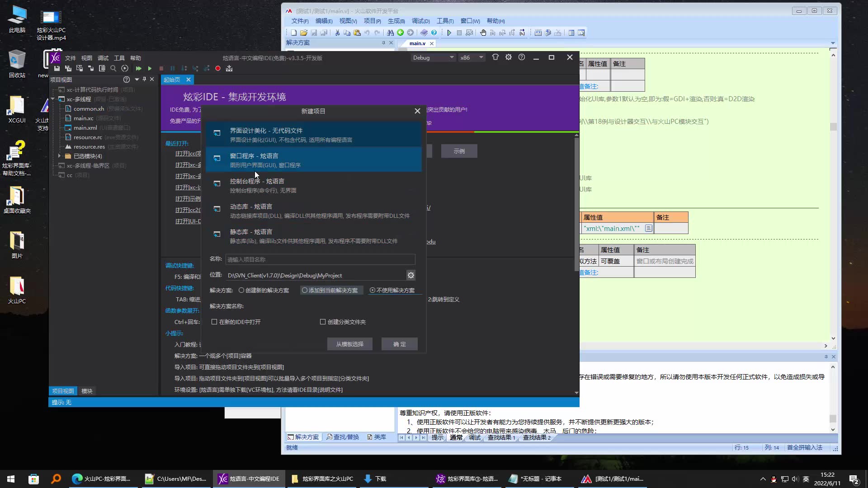Switch to the 模块 tab at bottom
Viewport: 868px width, 488px height.
[87, 391]
